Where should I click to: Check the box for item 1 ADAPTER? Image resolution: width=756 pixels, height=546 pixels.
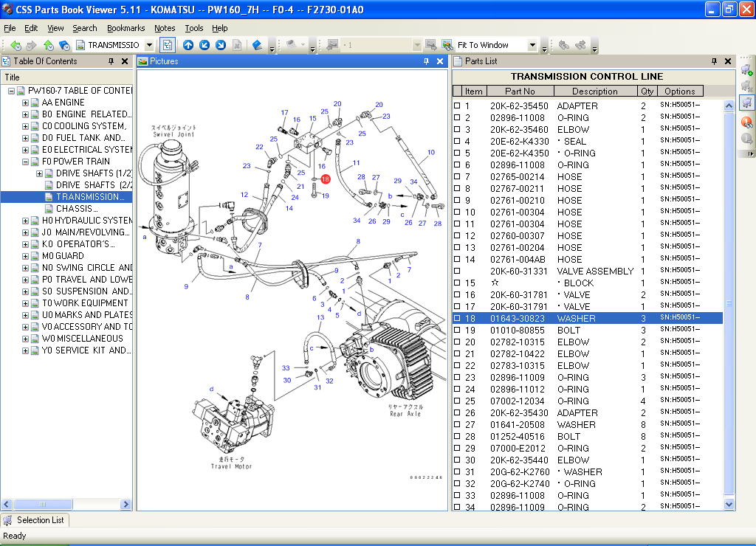(x=457, y=106)
